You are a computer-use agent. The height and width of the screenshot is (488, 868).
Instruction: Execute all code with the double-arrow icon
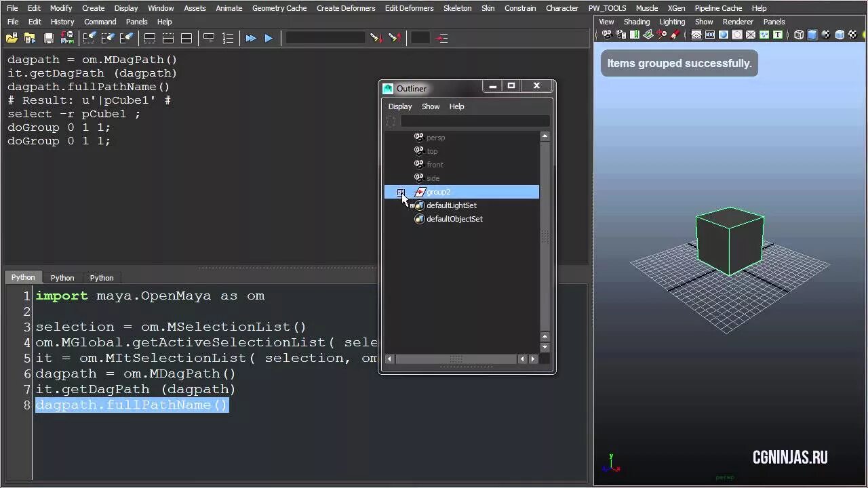(251, 38)
